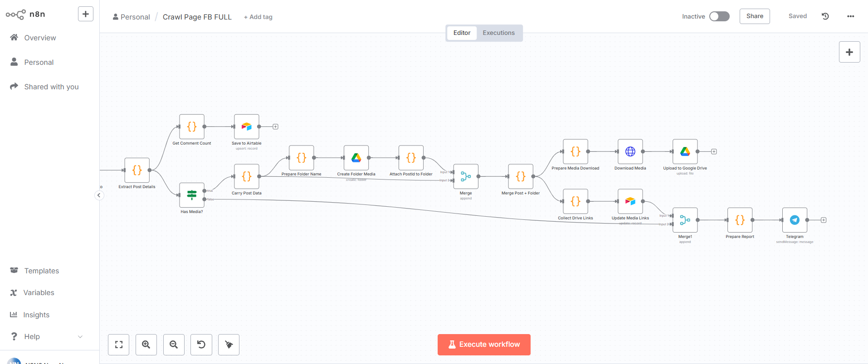Screen dimensions: 868x364
Task: Click the zoom-to-fit canvas icon
Action: coord(118,345)
